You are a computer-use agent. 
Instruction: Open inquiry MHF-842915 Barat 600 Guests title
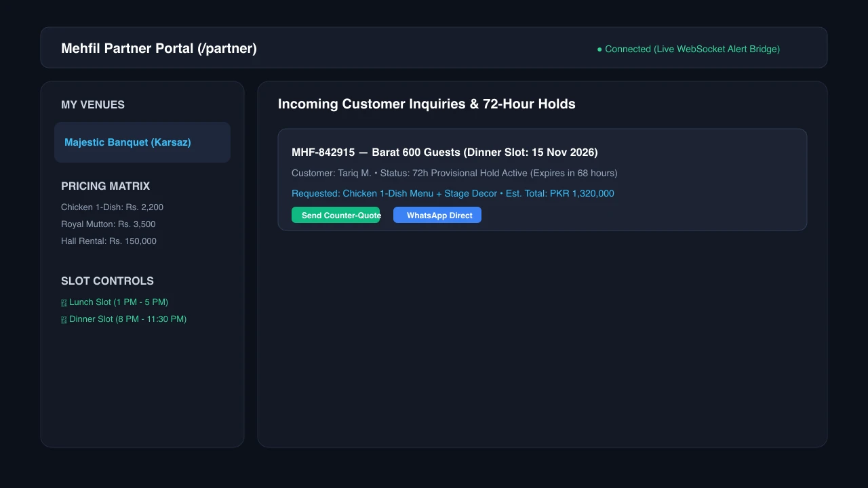point(445,152)
